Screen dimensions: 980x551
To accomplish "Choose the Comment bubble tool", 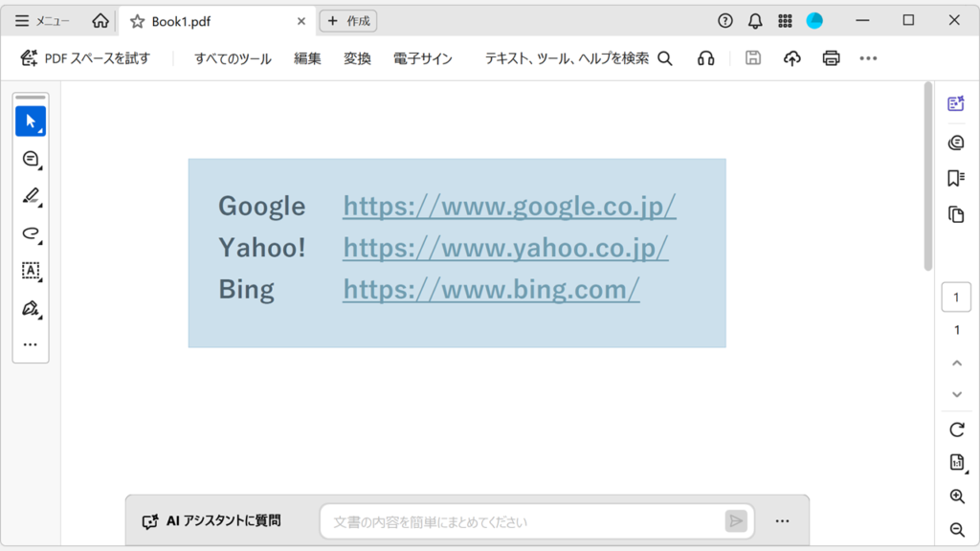I will [x=31, y=159].
